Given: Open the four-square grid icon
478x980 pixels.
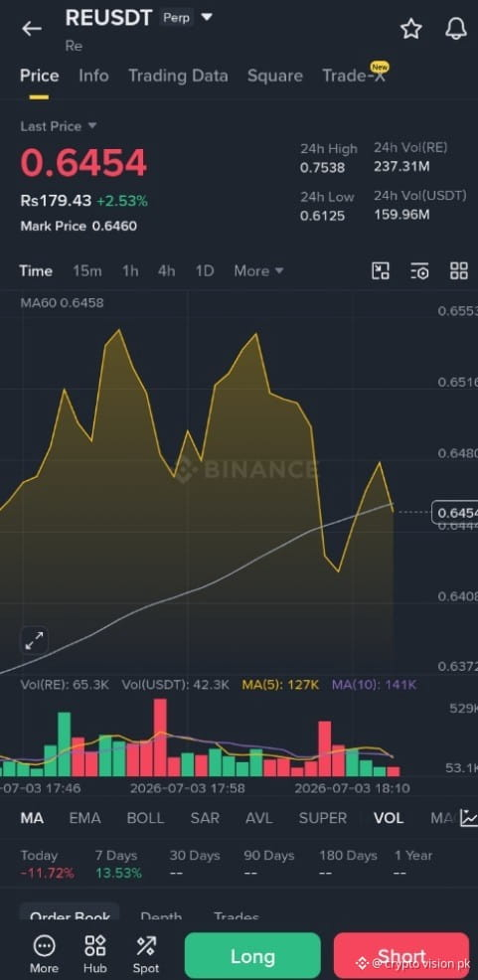Looking at the screenshot, I should coord(459,270).
